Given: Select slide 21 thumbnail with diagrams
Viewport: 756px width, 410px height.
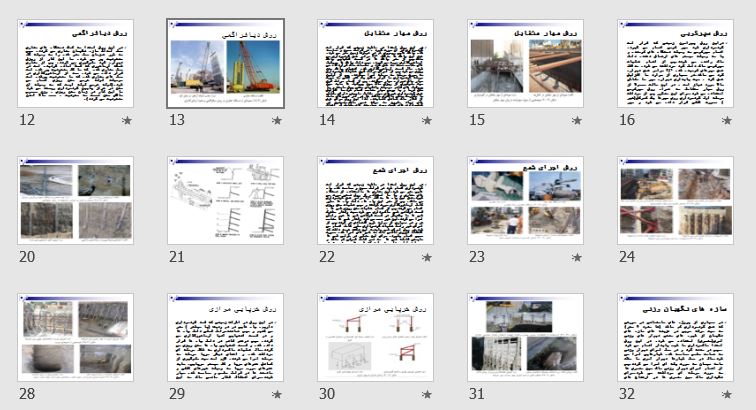Looking at the screenshot, I should [x=226, y=200].
